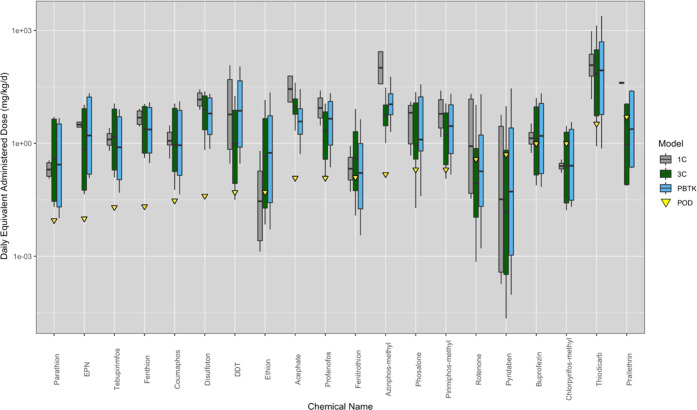Click the '1e+03' y-axis tick label
697x410 pixels.
pyautogui.click(x=23, y=30)
